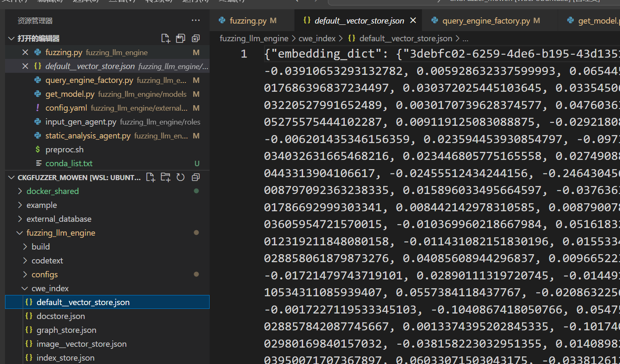Open the explorer more actions ellipsis menu
620x364 pixels.
(x=196, y=20)
